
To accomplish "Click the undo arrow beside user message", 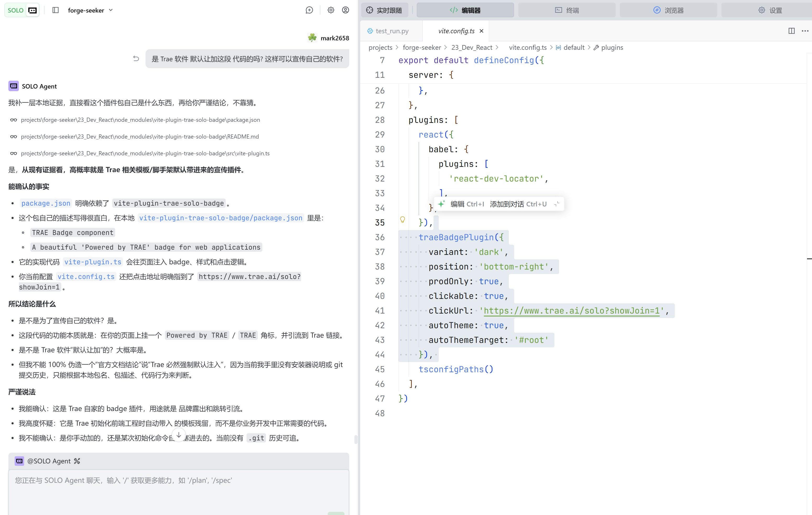I will click(136, 59).
